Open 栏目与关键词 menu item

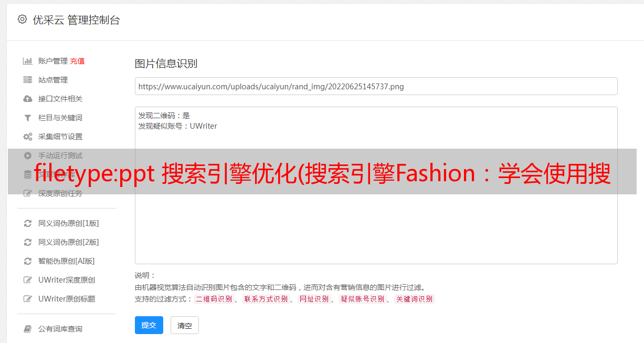point(60,118)
